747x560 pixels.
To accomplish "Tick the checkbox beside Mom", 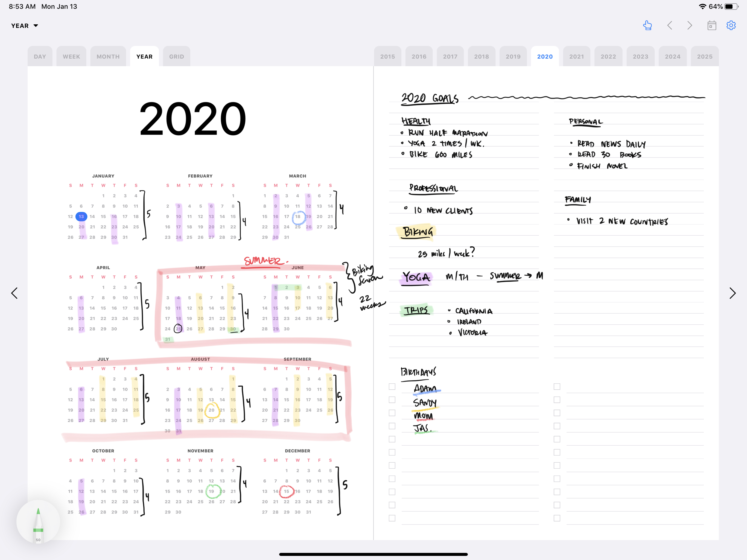I will tap(392, 413).
